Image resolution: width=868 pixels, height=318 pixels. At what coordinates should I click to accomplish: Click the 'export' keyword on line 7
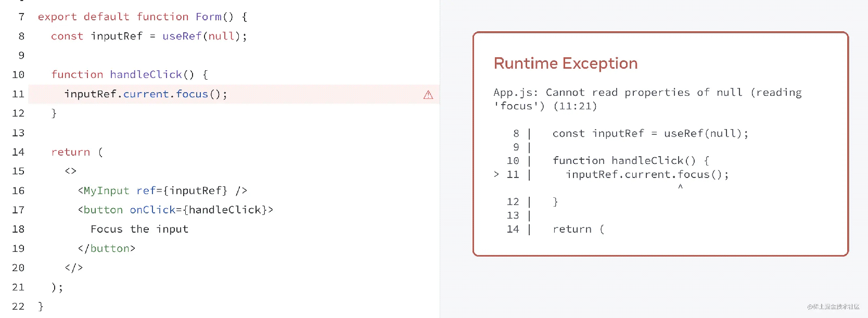tap(57, 17)
